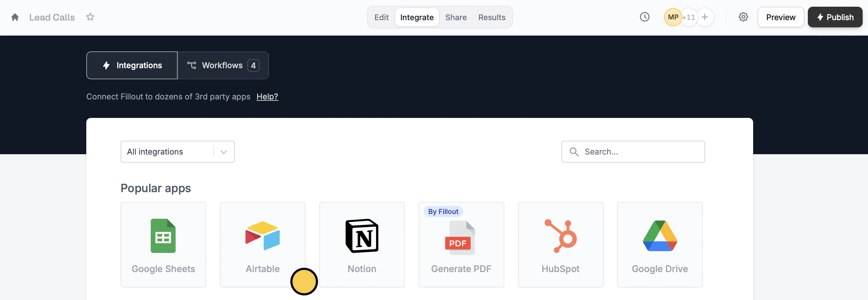Select the Airtable integration
The width and height of the screenshot is (868, 300).
point(263,245)
